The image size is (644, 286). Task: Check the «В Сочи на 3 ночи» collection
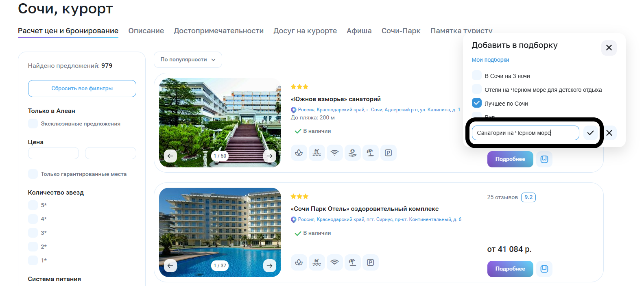click(x=477, y=76)
